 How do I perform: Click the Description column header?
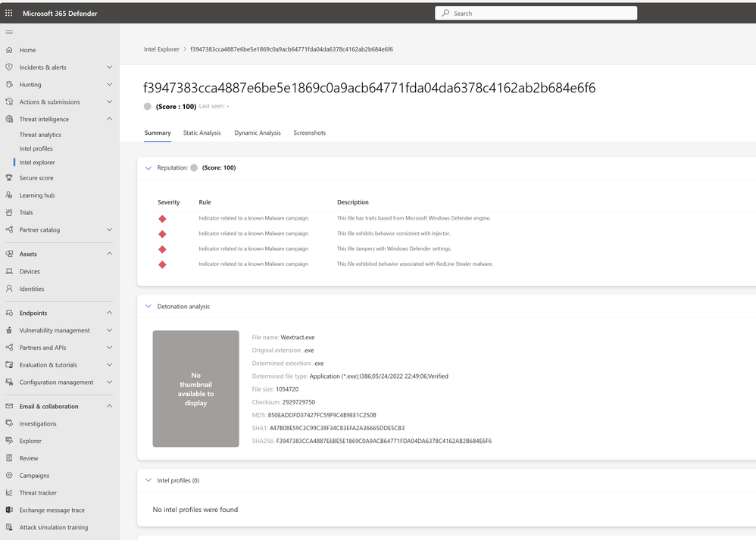(353, 202)
